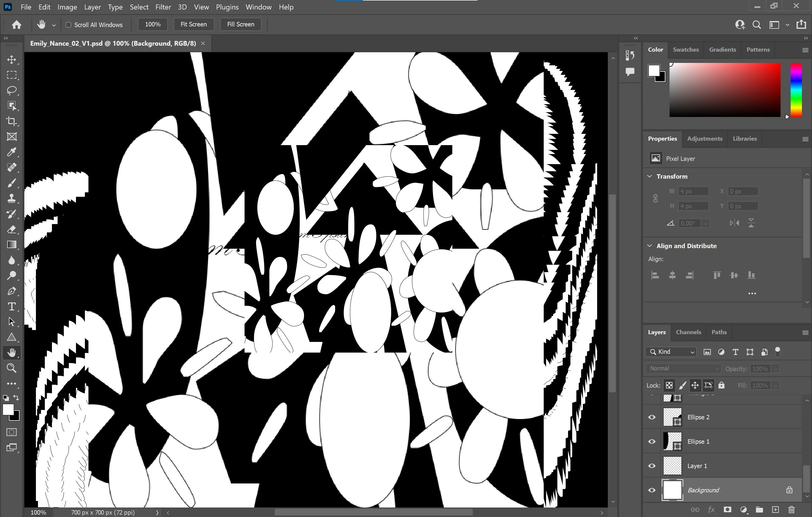Select the Move tool
This screenshot has width=812, height=517.
pos(12,60)
